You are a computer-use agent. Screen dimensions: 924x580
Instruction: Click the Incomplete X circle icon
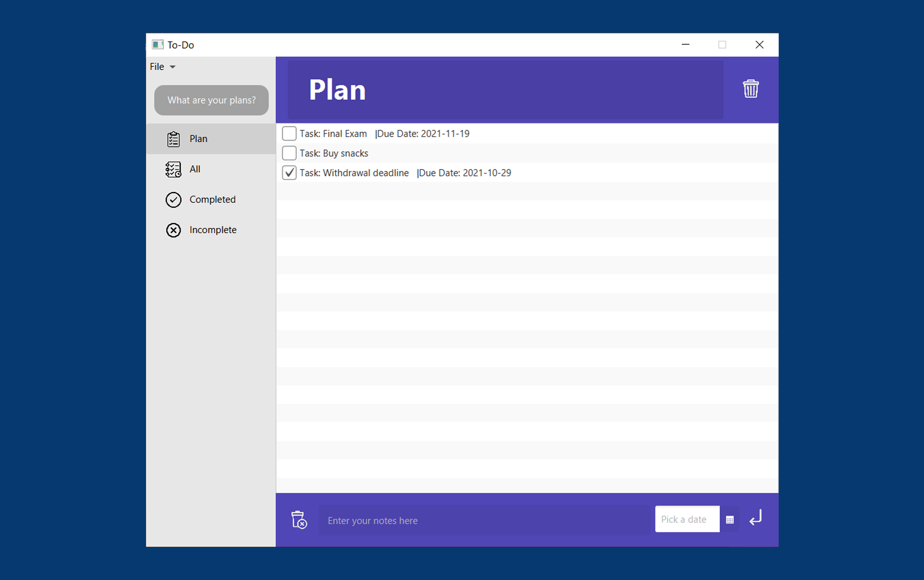173,230
